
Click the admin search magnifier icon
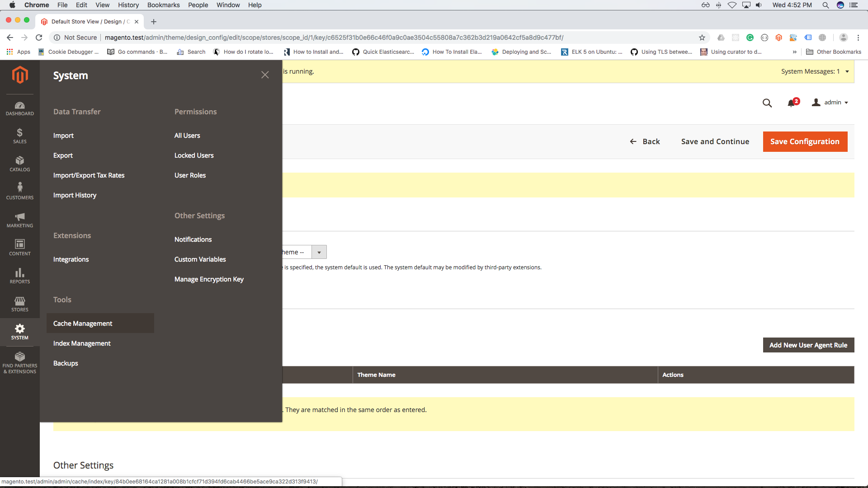[767, 103]
